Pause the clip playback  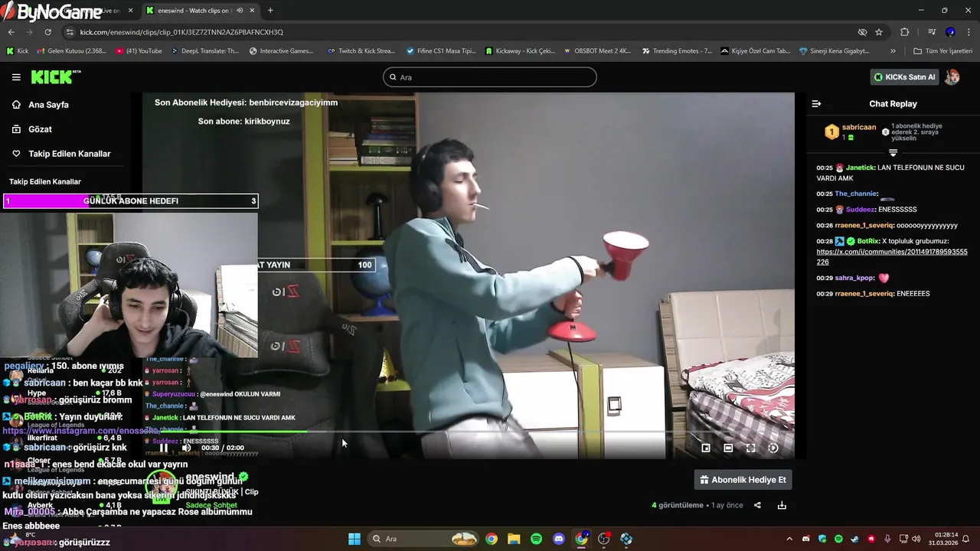point(163,448)
